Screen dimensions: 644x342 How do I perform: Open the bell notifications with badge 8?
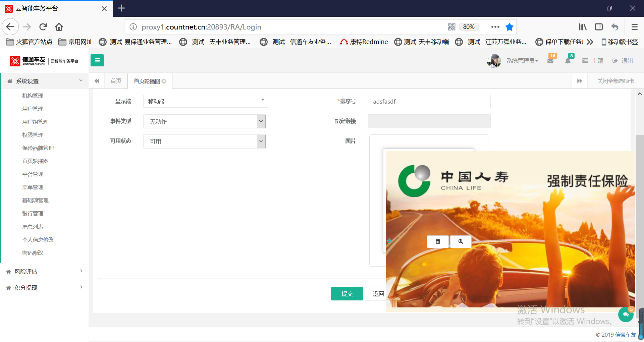coord(568,60)
